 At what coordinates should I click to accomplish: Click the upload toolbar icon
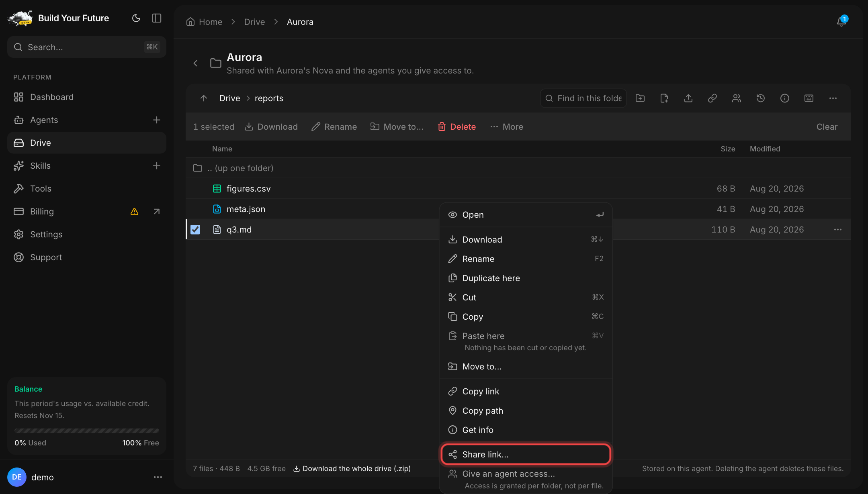[688, 98]
